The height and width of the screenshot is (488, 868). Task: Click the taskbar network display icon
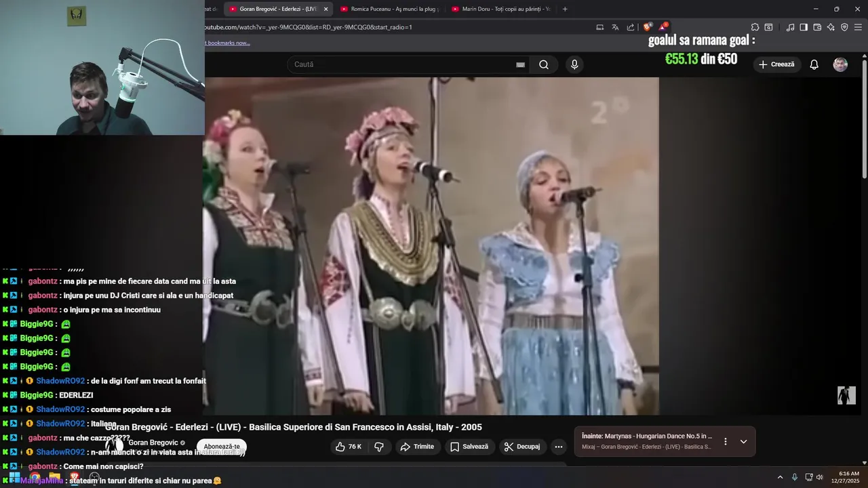808,477
